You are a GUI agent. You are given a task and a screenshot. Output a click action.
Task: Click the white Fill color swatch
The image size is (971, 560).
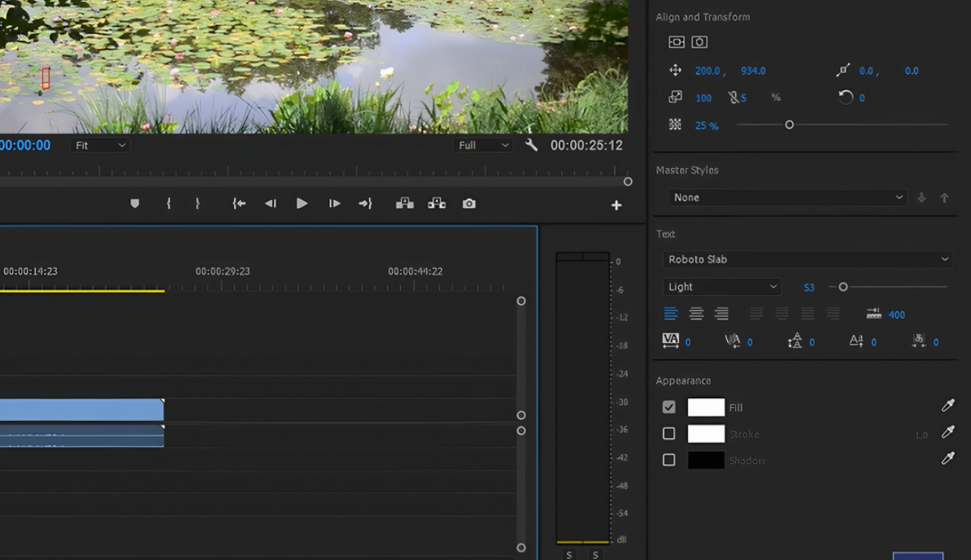click(706, 407)
